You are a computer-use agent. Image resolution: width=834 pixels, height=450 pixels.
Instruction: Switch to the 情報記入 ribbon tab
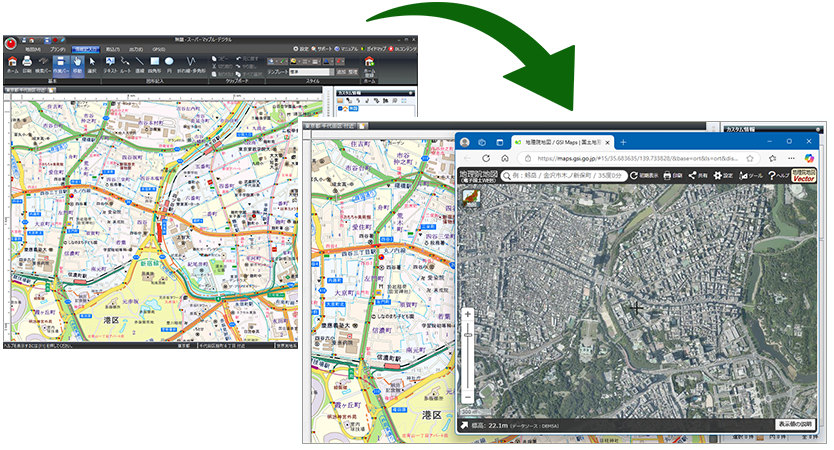(x=86, y=48)
